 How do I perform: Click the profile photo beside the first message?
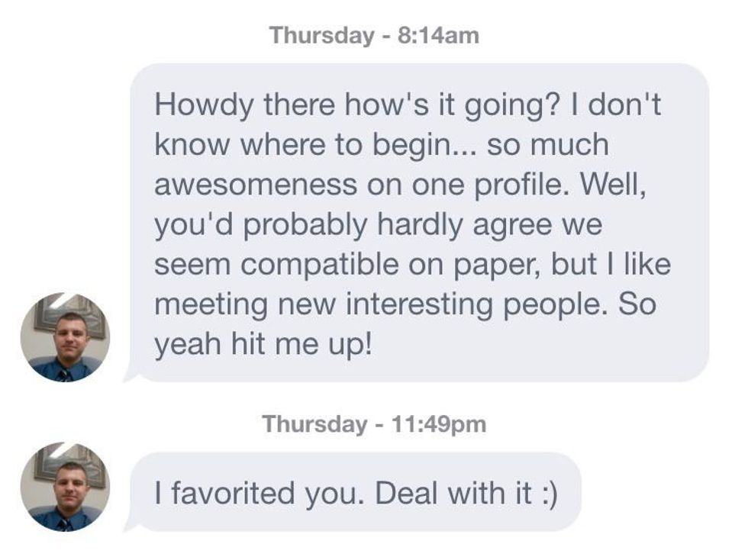pos(65,336)
